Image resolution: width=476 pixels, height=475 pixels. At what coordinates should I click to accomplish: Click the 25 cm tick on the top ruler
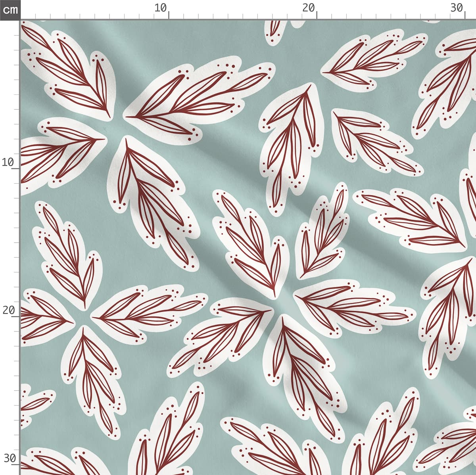pos(390,16)
